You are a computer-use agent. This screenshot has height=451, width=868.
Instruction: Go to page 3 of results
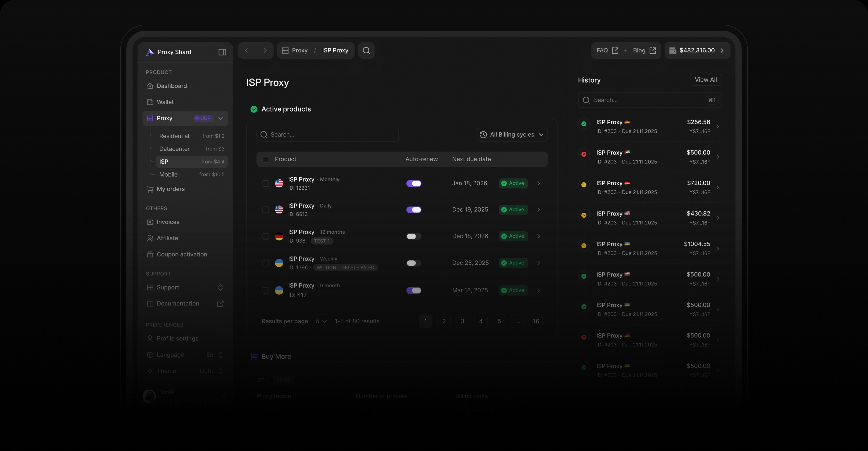(x=462, y=321)
